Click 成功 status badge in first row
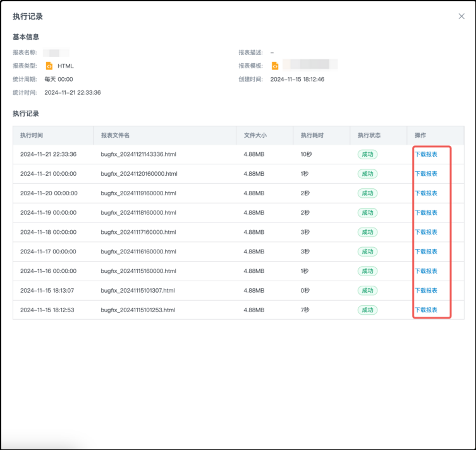Image resolution: width=476 pixels, height=450 pixels. (x=367, y=154)
